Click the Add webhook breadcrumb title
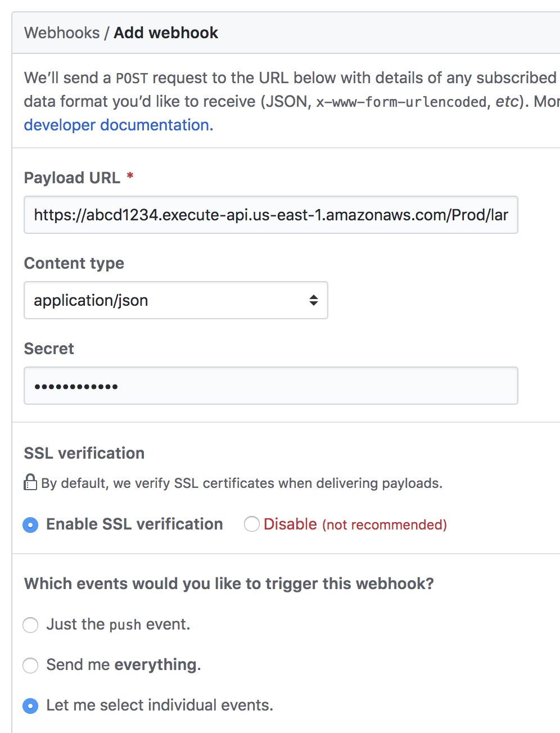560x733 pixels. [166, 33]
